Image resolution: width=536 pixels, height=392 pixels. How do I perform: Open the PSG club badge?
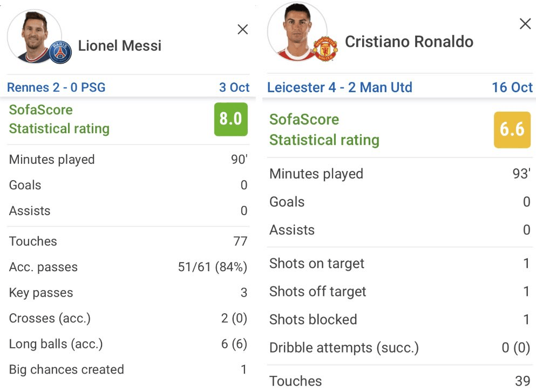60,52
